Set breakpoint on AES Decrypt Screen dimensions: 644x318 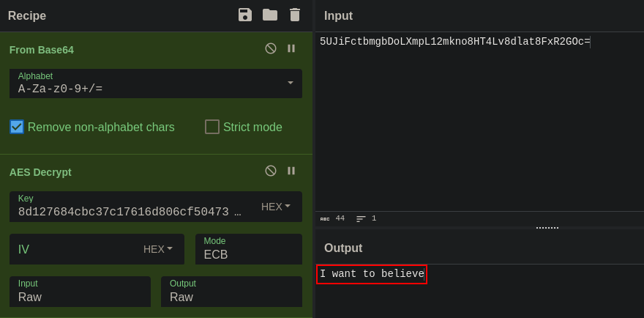pos(291,171)
